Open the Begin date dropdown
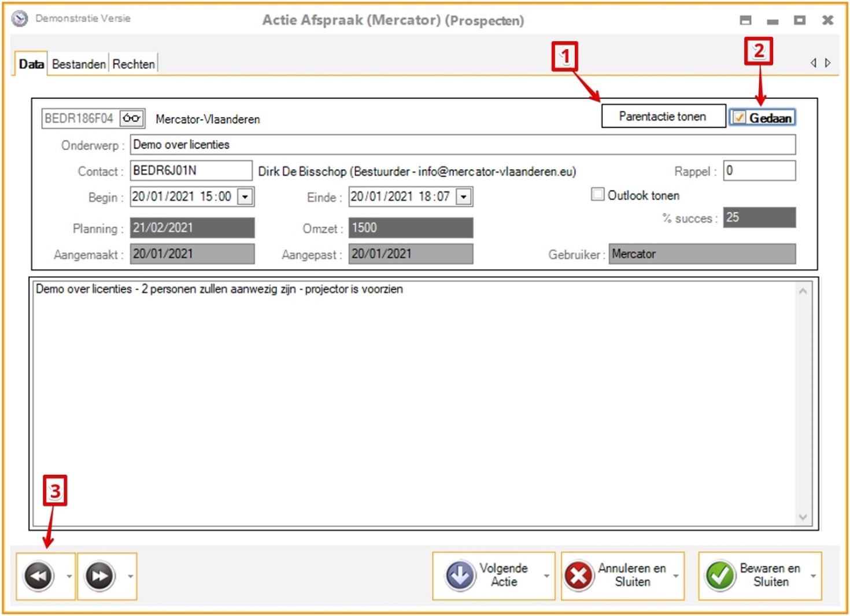The width and height of the screenshot is (850, 616). coord(245,197)
